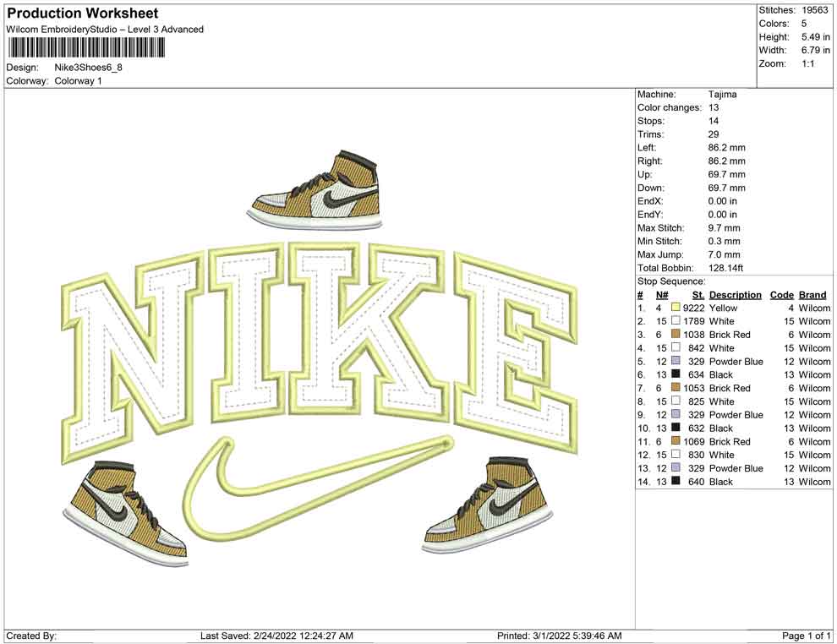This screenshot has width=837, height=644.
Task: Click the letter K in NIKE lettering
Action: click(367, 328)
